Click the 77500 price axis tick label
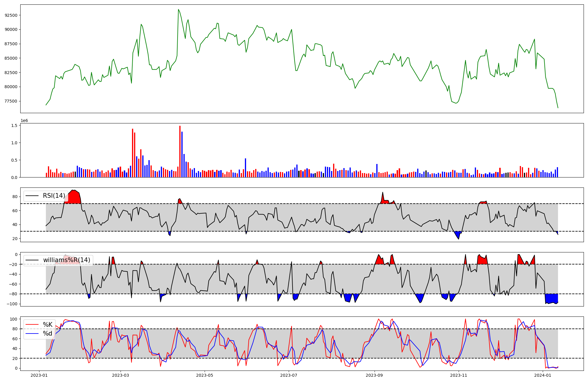 [11, 101]
